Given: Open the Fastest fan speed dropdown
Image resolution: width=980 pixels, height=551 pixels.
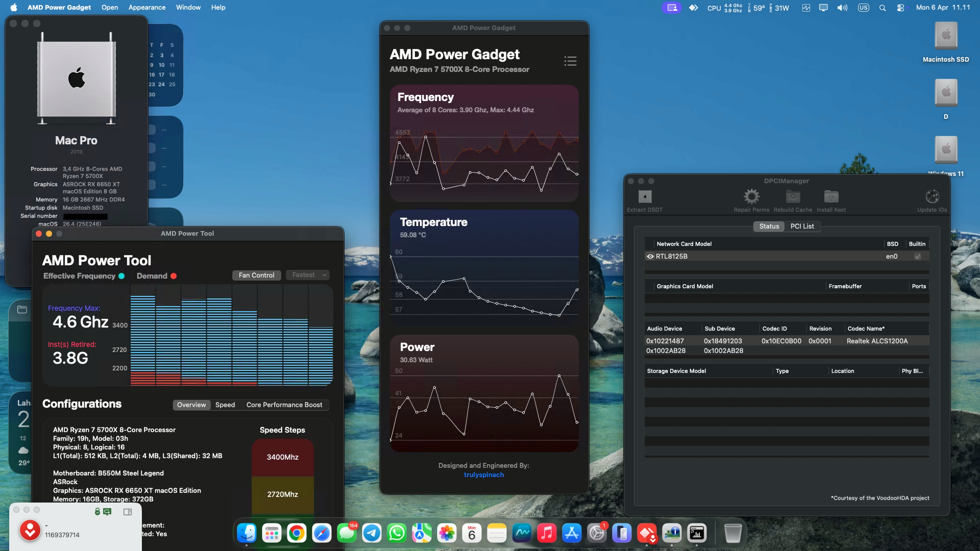Looking at the screenshot, I should (x=308, y=275).
